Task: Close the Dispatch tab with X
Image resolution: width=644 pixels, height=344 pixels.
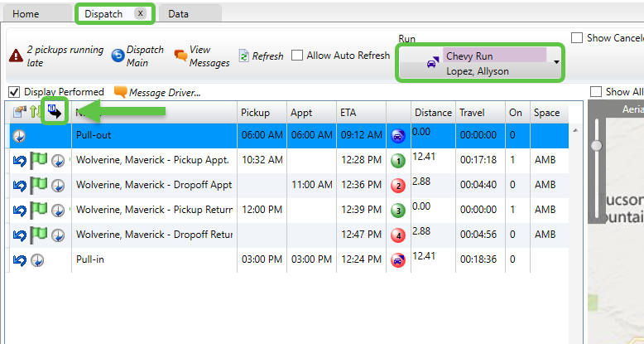Action: (140, 13)
